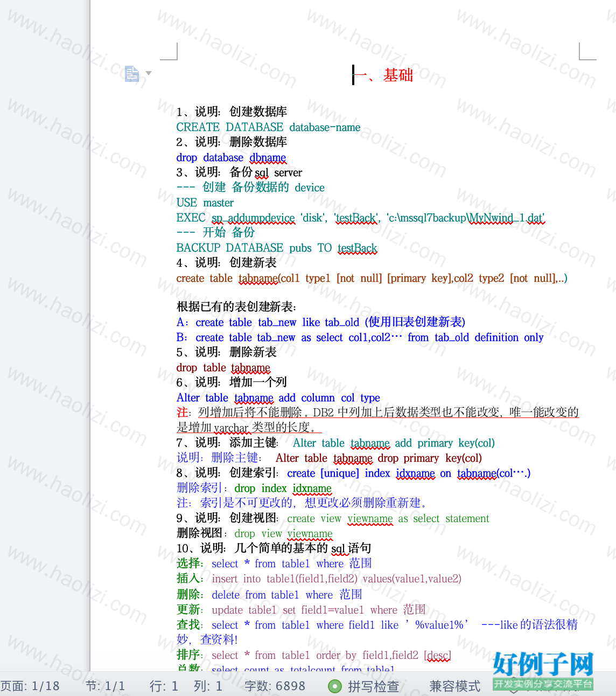Screen dimensions: 616x696
Task: Open the dropdown arrow next to the document icon
Action: point(149,73)
